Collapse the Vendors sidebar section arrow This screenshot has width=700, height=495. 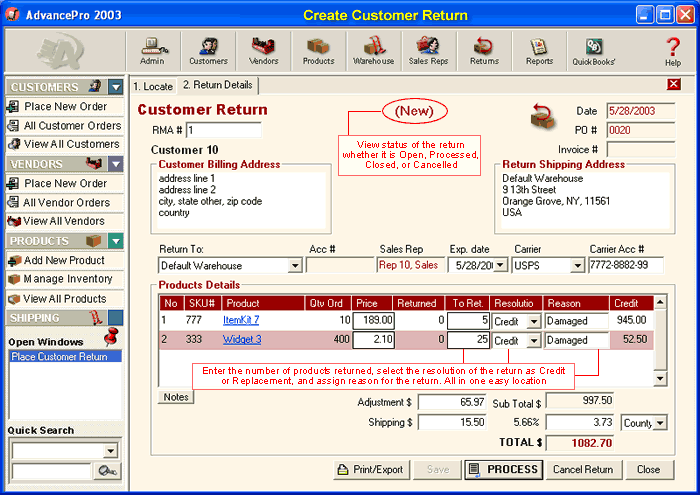[x=116, y=164]
